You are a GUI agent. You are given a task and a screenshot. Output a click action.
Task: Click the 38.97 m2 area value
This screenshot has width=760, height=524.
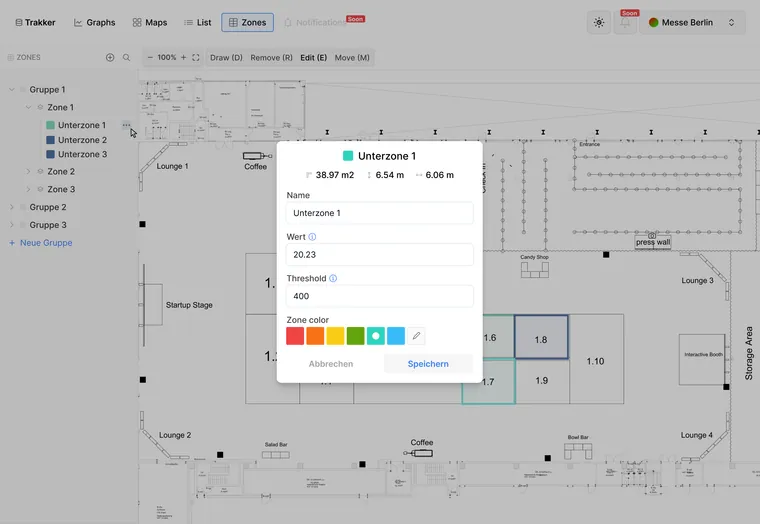click(x=335, y=175)
